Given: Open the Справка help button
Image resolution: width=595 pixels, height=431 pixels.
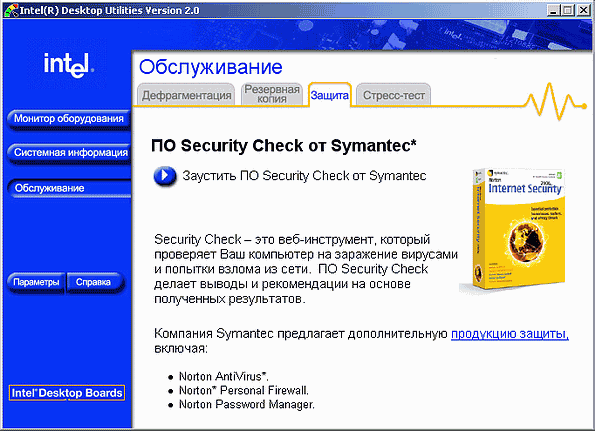Looking at the screenshot, I should 93,282.
